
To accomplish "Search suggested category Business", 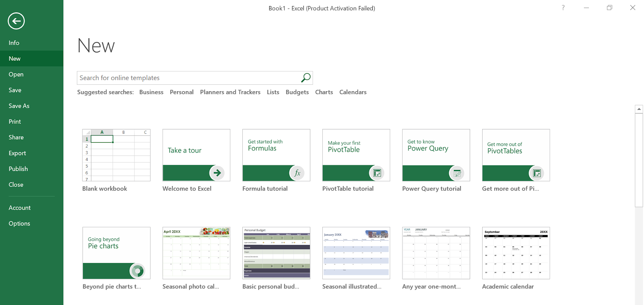I will tap(151, 92).
